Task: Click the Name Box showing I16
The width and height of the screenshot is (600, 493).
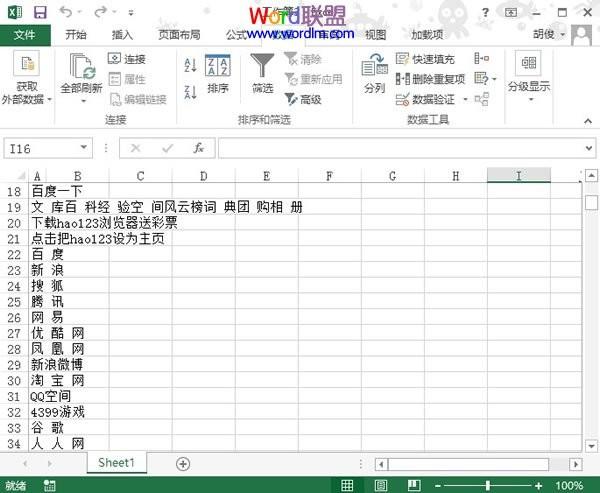Action: click(40, 148)
